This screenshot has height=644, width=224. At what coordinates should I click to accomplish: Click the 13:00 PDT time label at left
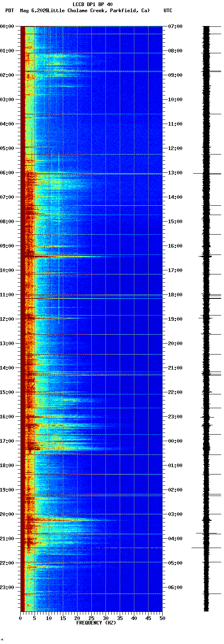(7, 344)
